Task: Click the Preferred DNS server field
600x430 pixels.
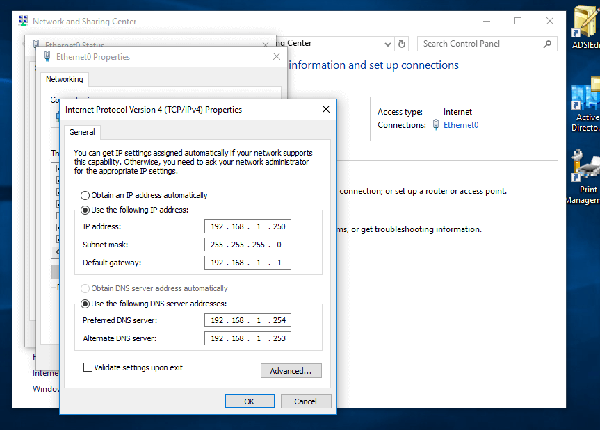Action: point(248,320)
